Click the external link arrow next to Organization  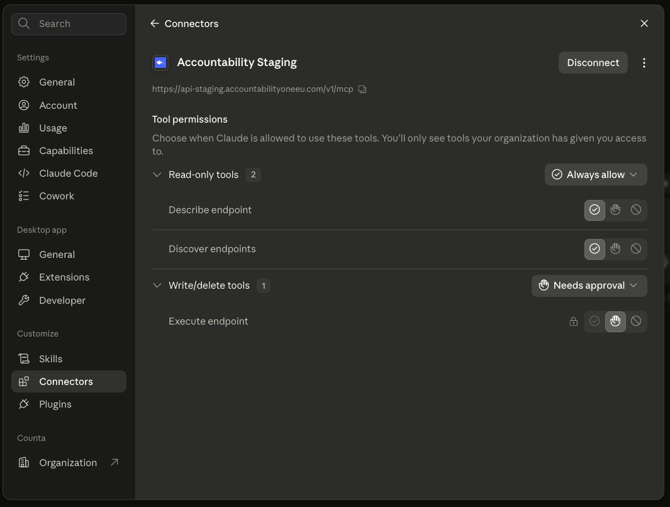pyautogui.click(x=114, y=462)
